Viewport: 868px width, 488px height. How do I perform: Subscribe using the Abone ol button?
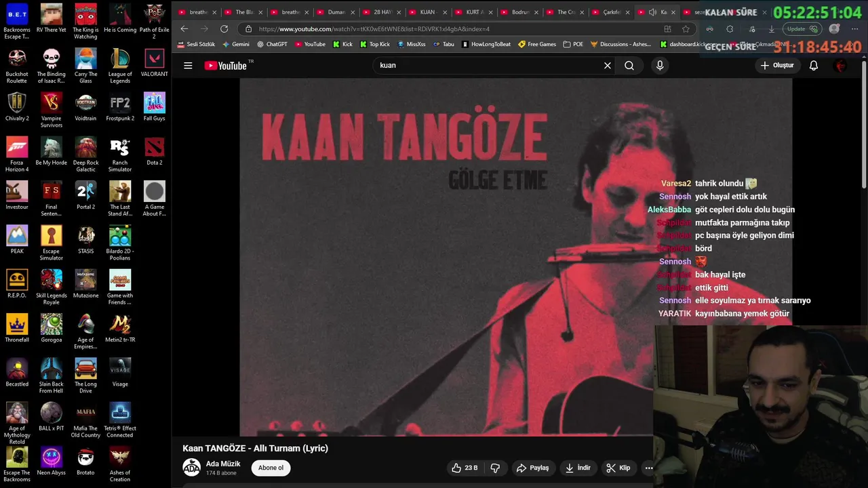[x=271, y=468]
